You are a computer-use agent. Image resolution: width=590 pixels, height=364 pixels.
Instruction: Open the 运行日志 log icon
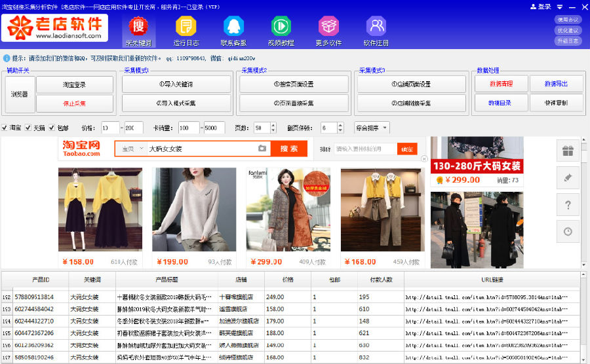(x=186, y=26)
